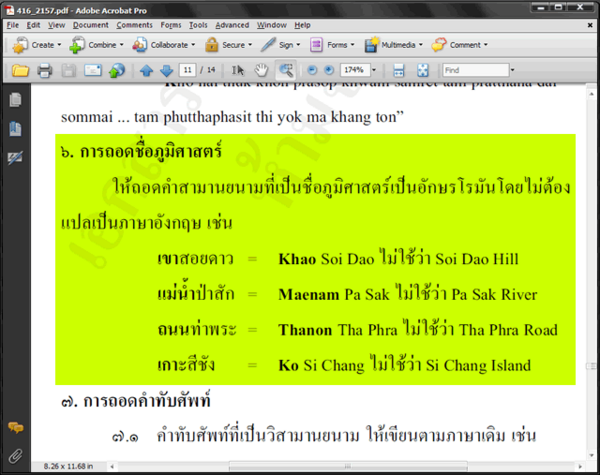Open the Bookmarks panel in sidebar
Viewport: 600px width, 475px height.
tap(15, 129)
